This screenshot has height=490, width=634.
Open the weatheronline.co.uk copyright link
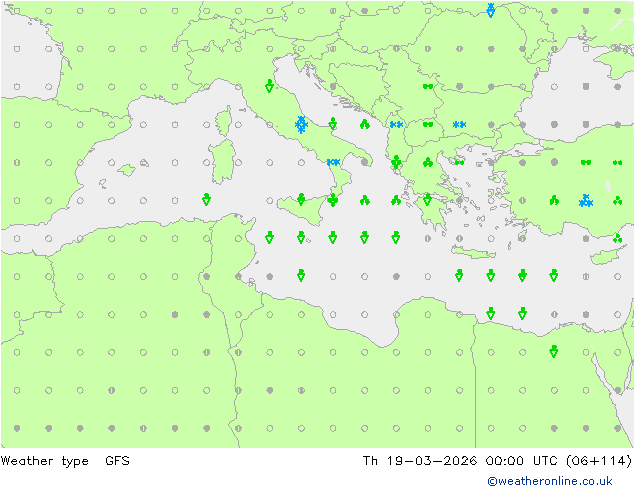click(x=550, y=481)
